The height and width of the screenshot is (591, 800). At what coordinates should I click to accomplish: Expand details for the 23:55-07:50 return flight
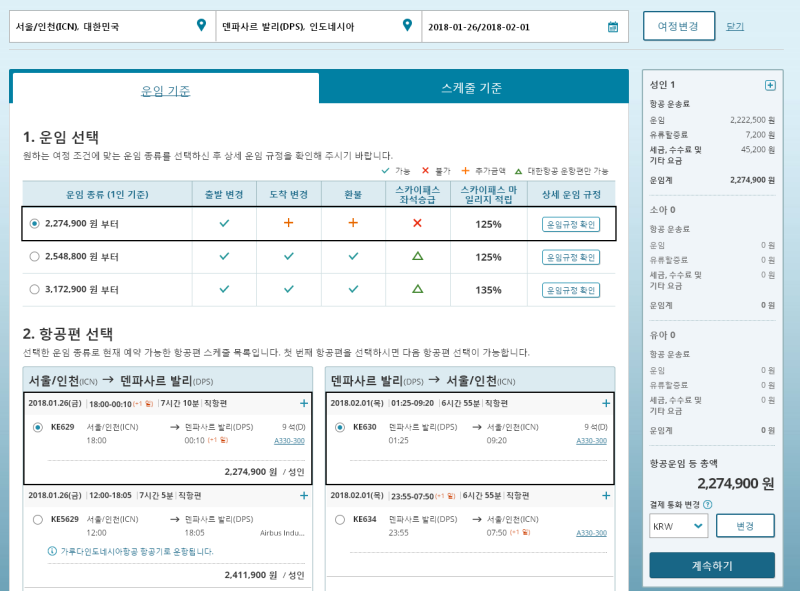(x=606, y=496)
